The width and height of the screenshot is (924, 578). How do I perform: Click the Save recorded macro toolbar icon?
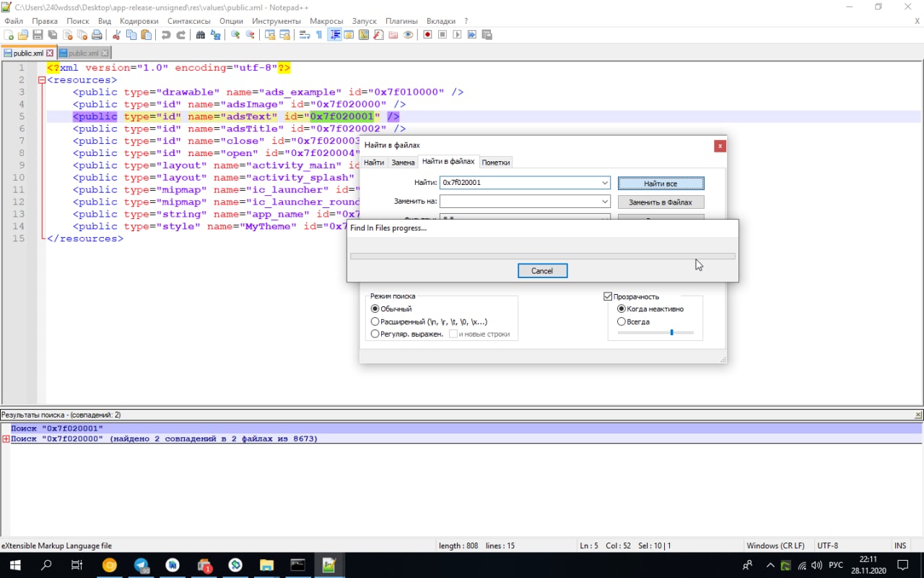tap(487, 35)
